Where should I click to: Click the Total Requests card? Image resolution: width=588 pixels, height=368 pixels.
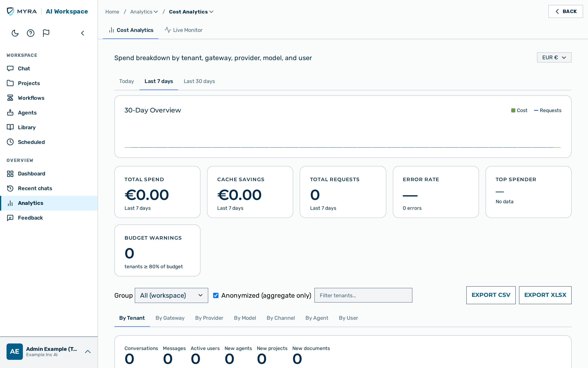coord(343,192)
